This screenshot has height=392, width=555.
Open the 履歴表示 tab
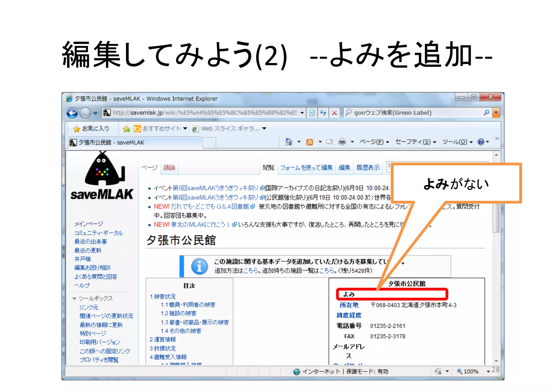click(x=368, y=168)
